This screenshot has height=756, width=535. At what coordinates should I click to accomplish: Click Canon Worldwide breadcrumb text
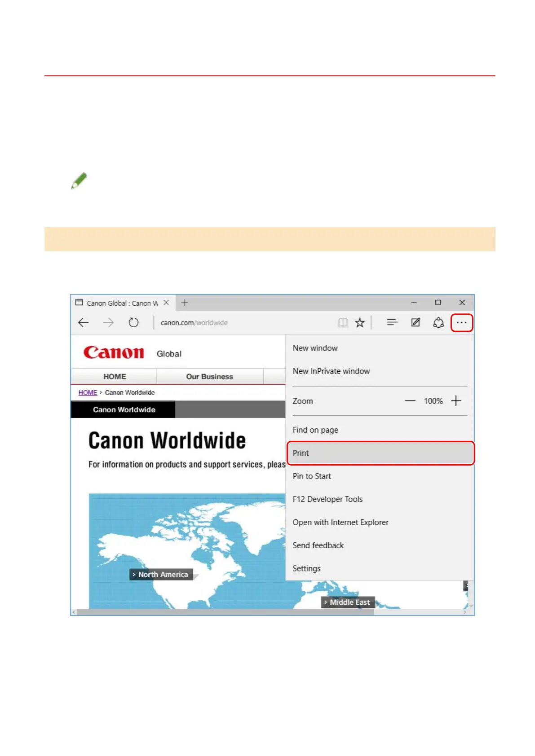(x=130, y=393)
